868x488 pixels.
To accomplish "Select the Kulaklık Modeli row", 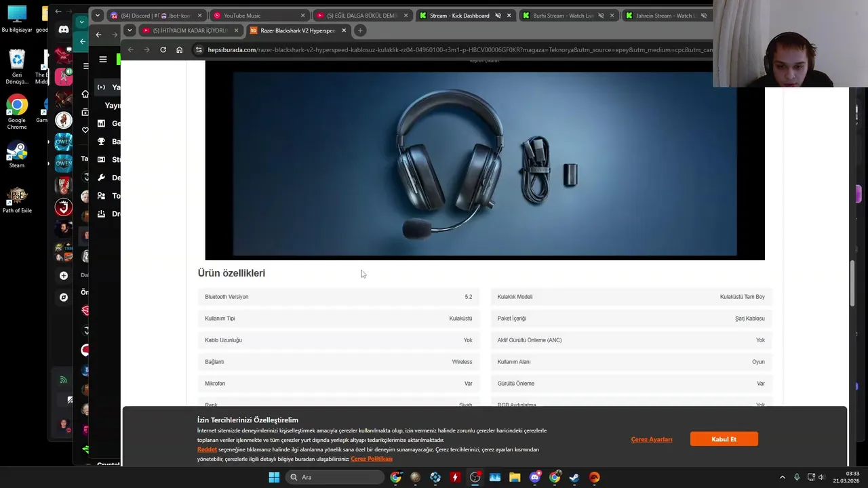I will click(x=631, y=297).
